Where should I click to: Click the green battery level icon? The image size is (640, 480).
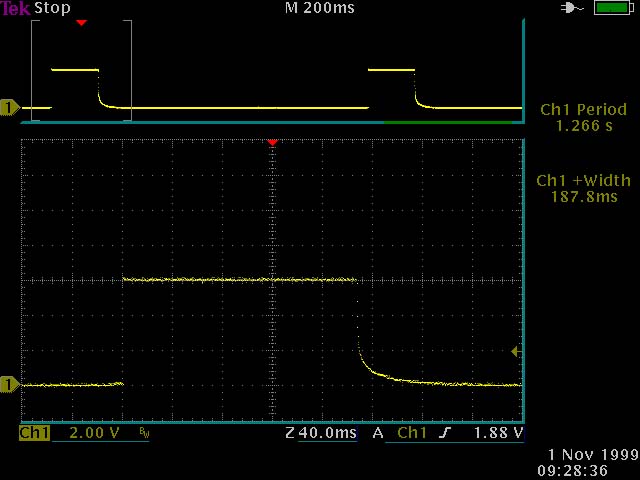pos(609,8)
